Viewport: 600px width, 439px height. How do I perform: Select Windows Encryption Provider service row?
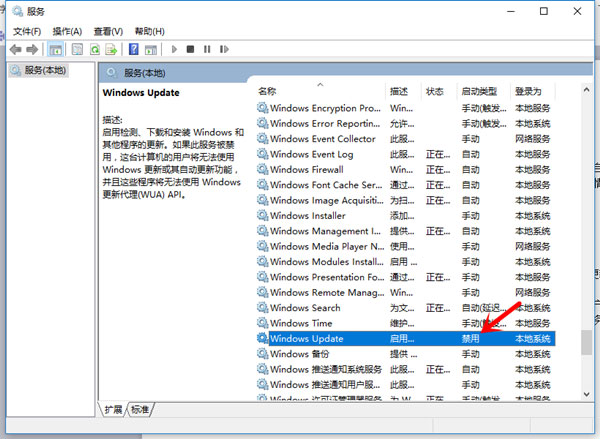point(406,108)
